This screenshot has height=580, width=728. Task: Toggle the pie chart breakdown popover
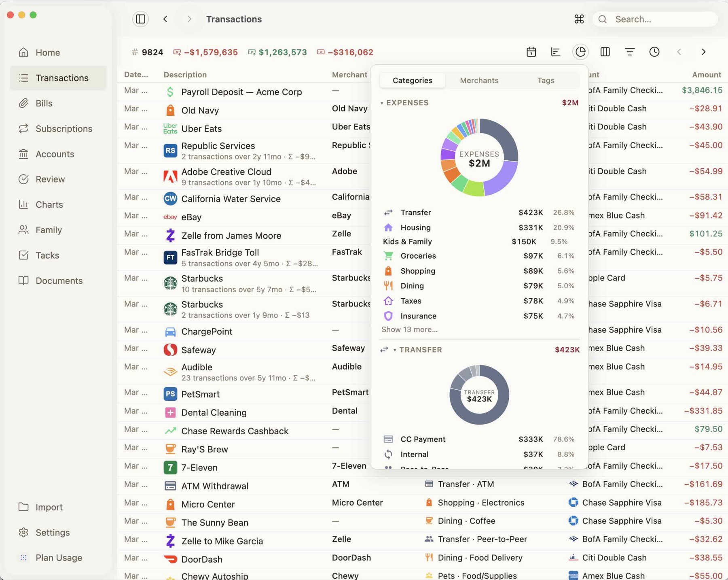pos(580,52)
